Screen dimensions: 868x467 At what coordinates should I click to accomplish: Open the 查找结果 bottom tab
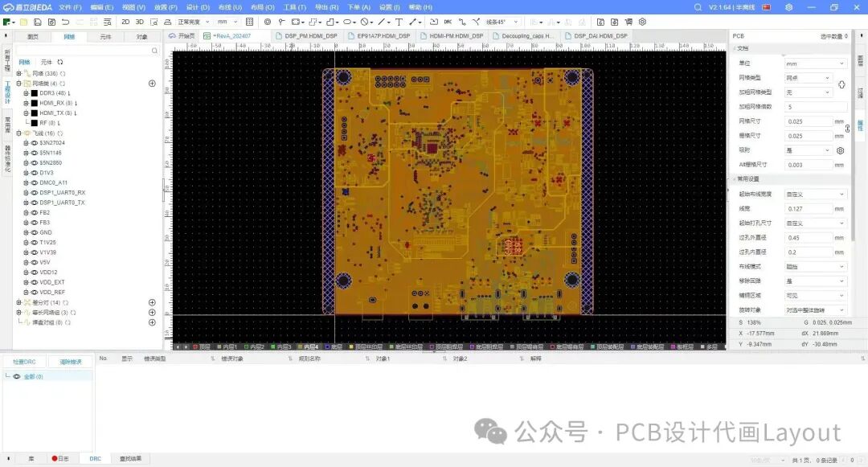[x=131, y=459]
